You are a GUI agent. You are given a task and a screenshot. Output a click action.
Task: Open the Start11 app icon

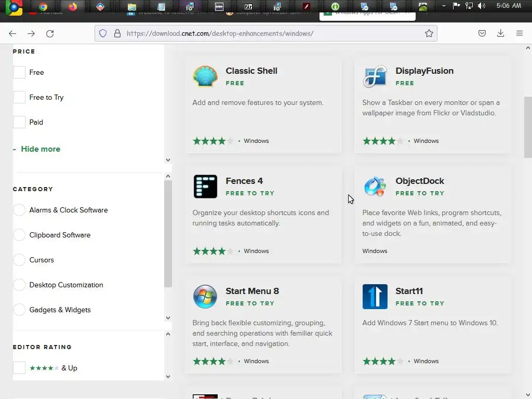tap(375, 297)
